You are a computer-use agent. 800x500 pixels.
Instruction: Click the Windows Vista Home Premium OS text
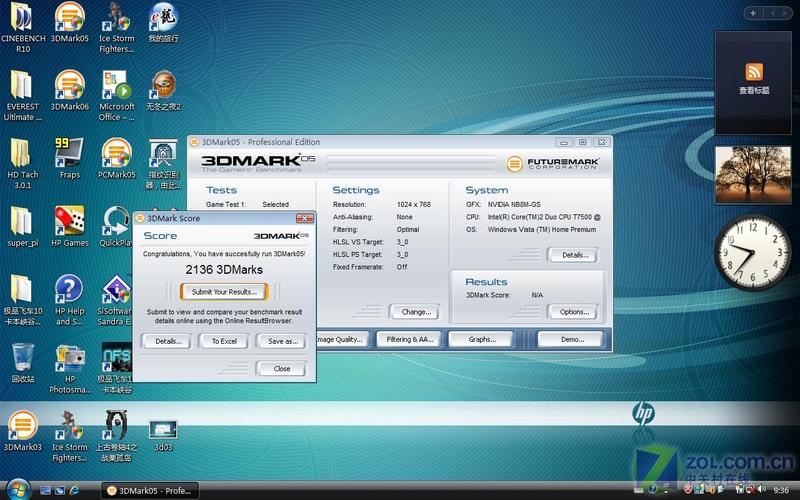click(x=542, y=230)
